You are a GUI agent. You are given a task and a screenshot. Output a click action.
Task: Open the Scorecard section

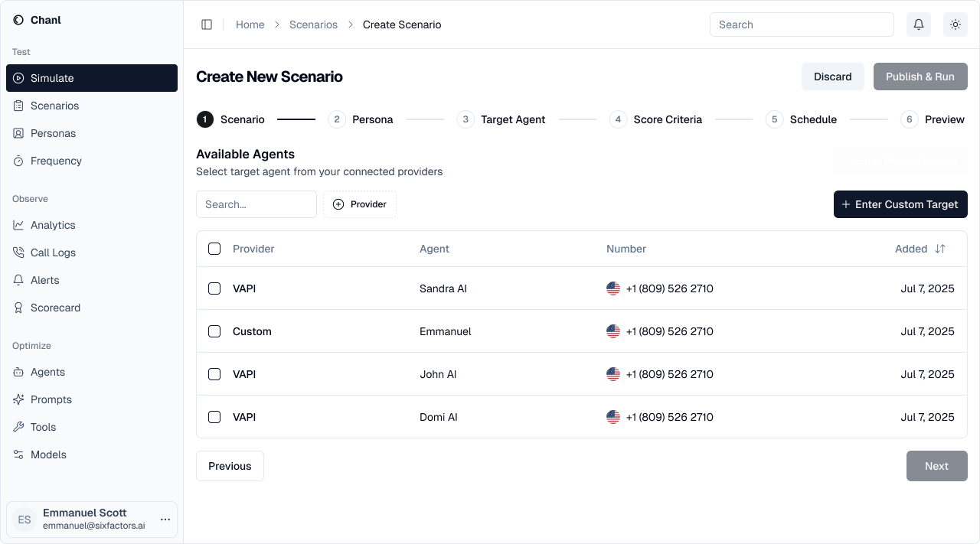coord(54,308)
